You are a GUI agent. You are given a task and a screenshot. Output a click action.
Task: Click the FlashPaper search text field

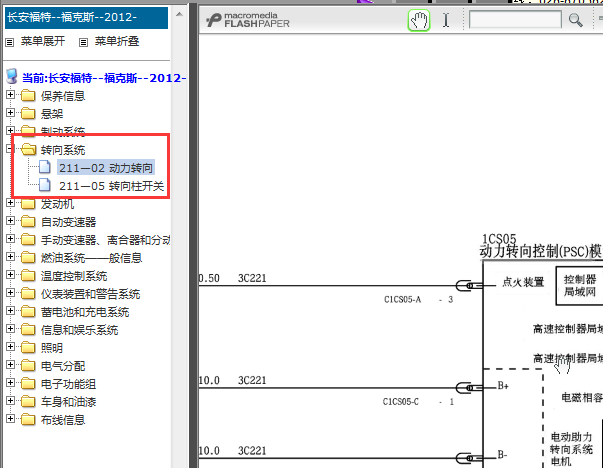[x=515, y=20]
